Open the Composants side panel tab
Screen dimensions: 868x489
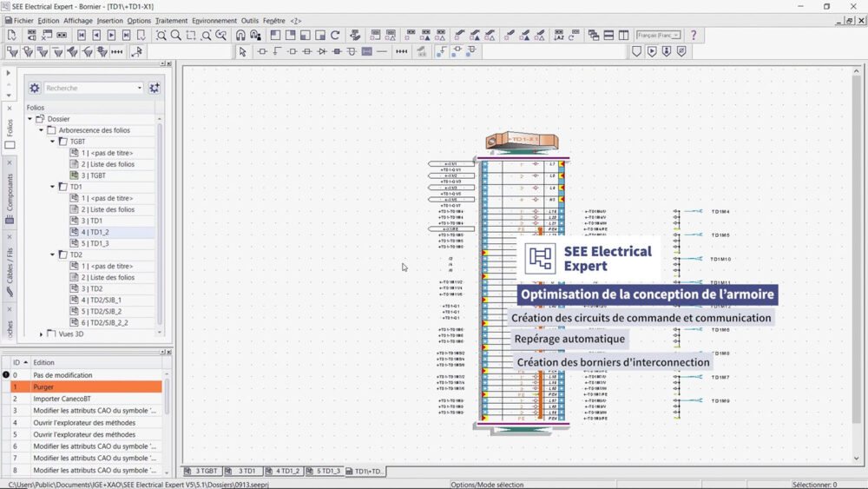pyautogui.click(x=10, y=192)
